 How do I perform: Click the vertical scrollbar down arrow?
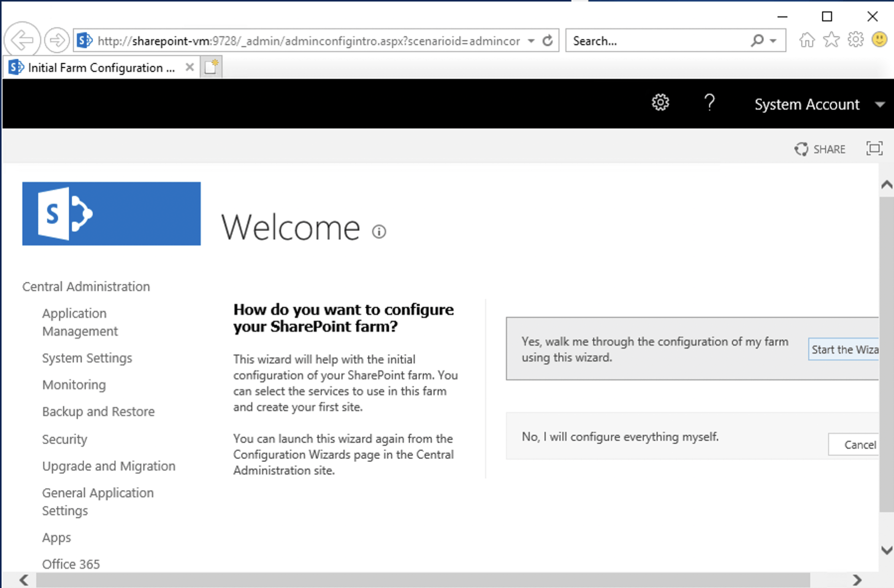[887, 550]
